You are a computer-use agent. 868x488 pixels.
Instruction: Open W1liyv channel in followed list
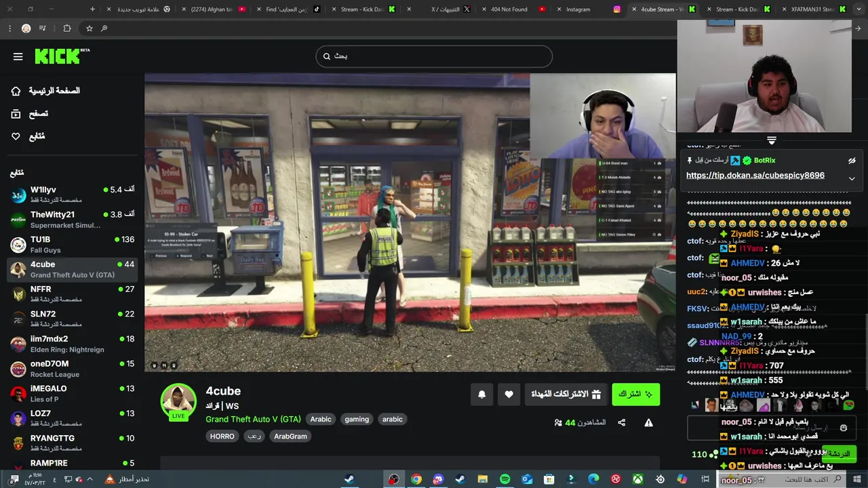point(72,195)
